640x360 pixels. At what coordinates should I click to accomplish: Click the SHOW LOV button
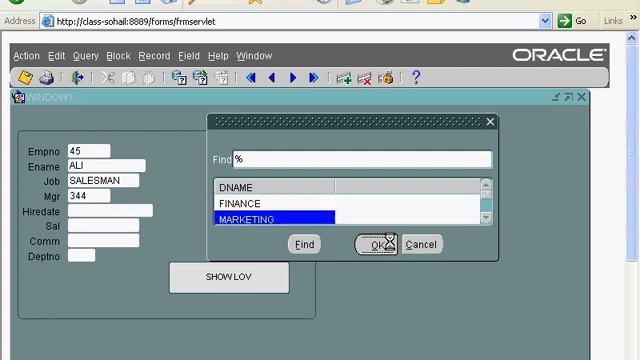229,277
